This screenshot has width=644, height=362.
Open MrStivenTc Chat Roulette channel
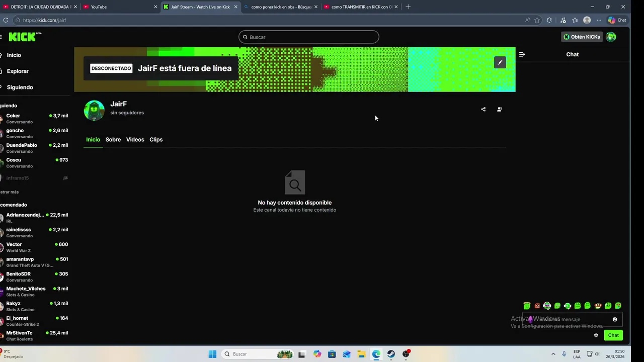35,336
